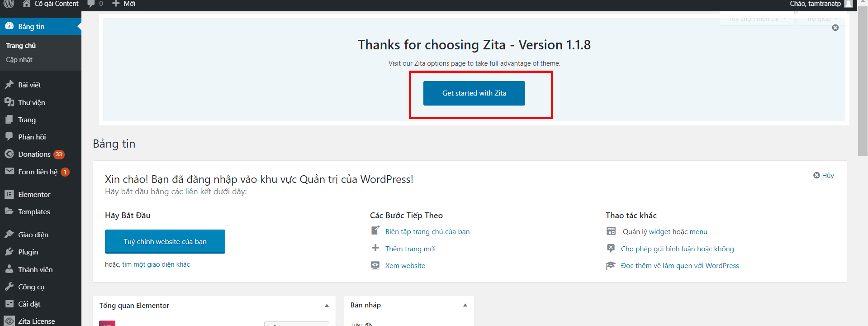The image size is (868, 326).
Task: Open Thêm trang mới link
Action: (410, 249)
